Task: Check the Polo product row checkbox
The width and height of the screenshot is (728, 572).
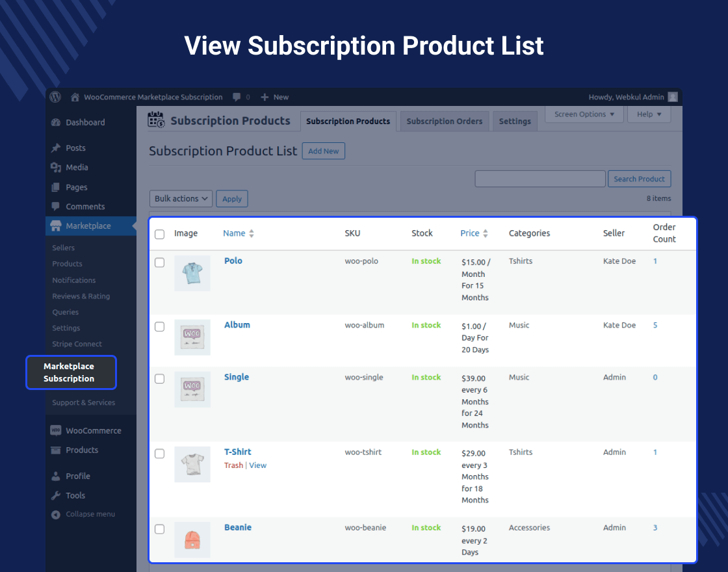Action: 159,263
